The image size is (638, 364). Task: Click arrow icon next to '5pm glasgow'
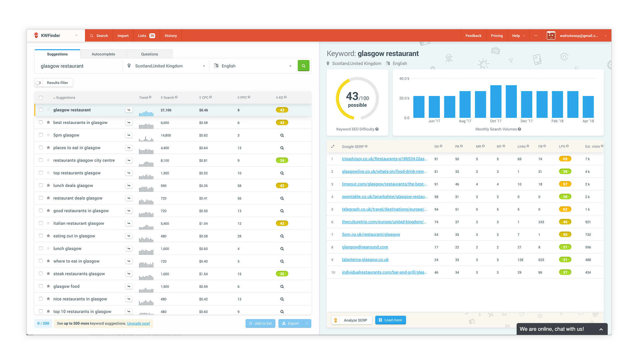tap(129, 135)
